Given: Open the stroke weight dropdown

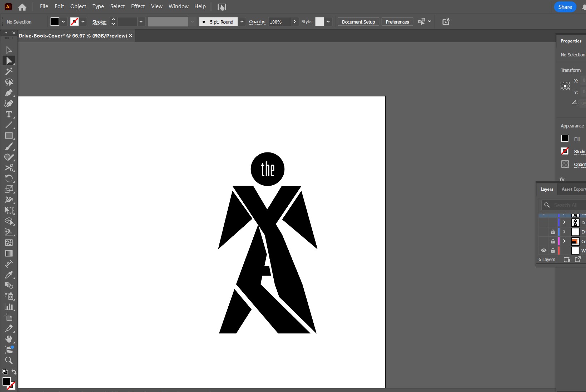Looking at the screenshot, I should pos(141,22).
